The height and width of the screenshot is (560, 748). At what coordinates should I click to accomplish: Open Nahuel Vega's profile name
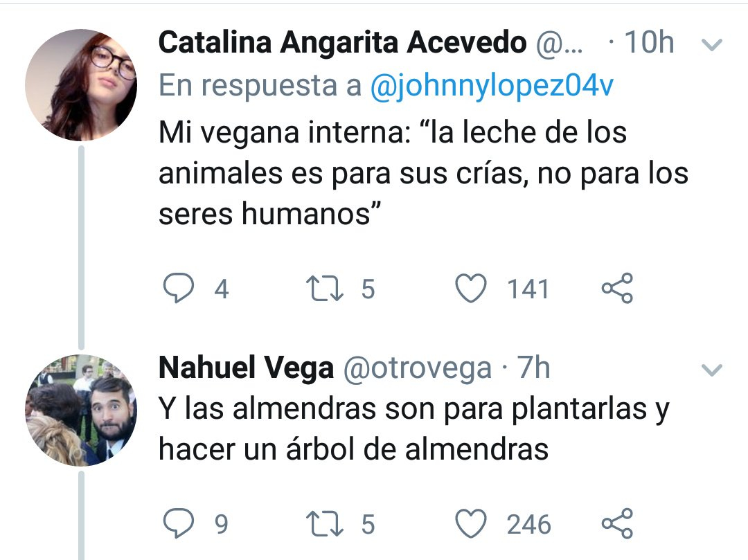tap(246, 369)
